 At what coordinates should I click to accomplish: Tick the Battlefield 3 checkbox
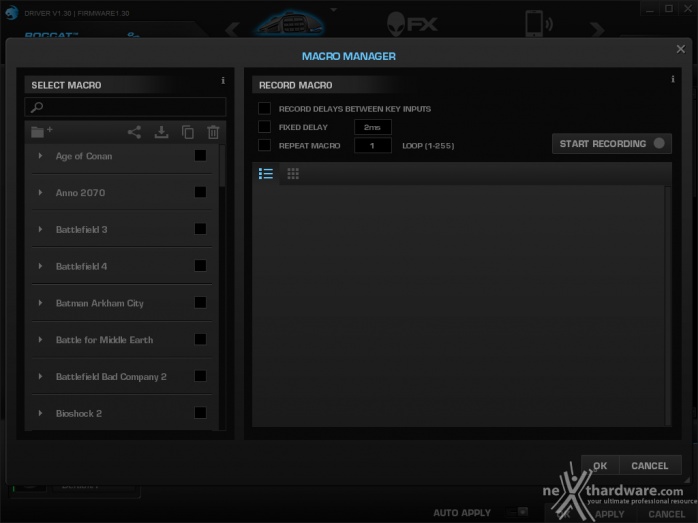200,229
